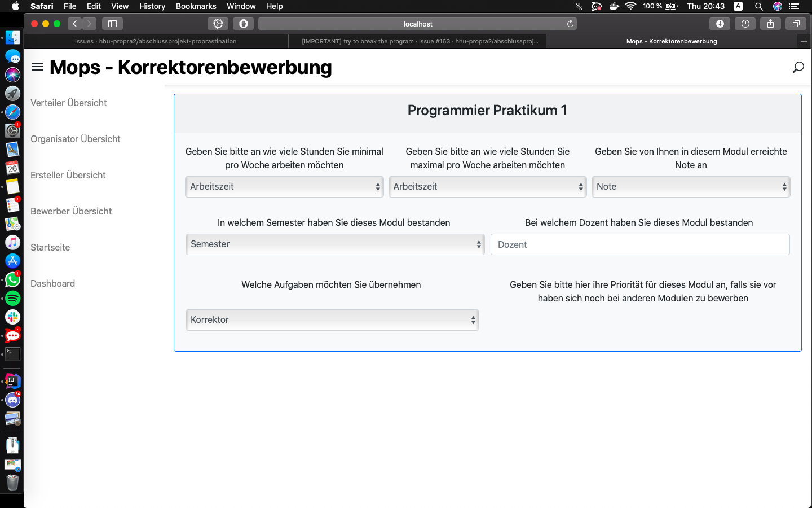Open the Semester dropdown
The image size is (812, 508).
(335, 244)
